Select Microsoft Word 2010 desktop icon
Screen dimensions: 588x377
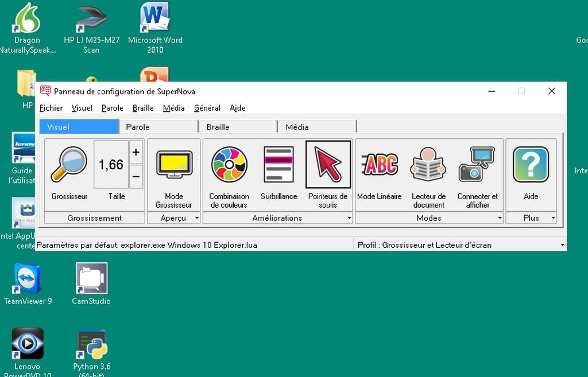tap(155, 28)
